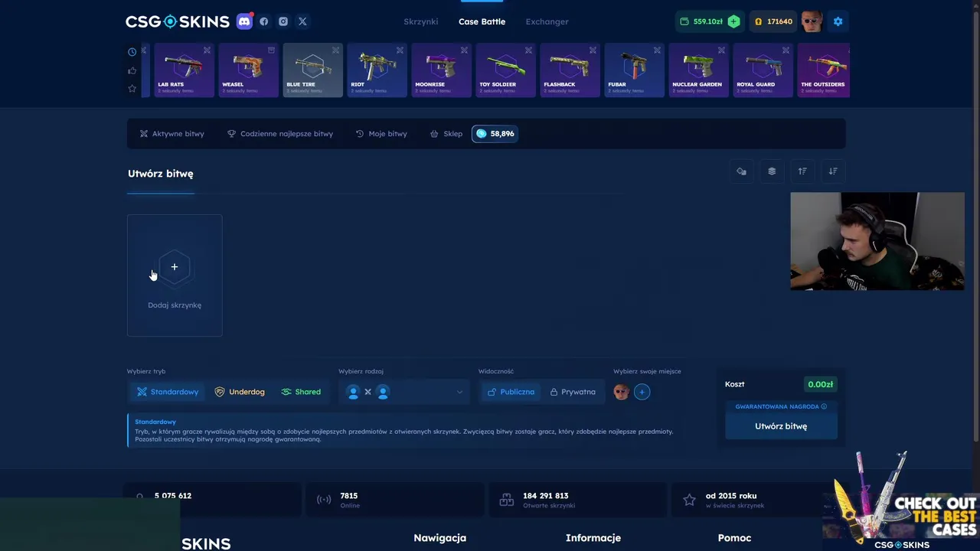
Task: Click the plus hexagon to add case
Action: point(175,267)
